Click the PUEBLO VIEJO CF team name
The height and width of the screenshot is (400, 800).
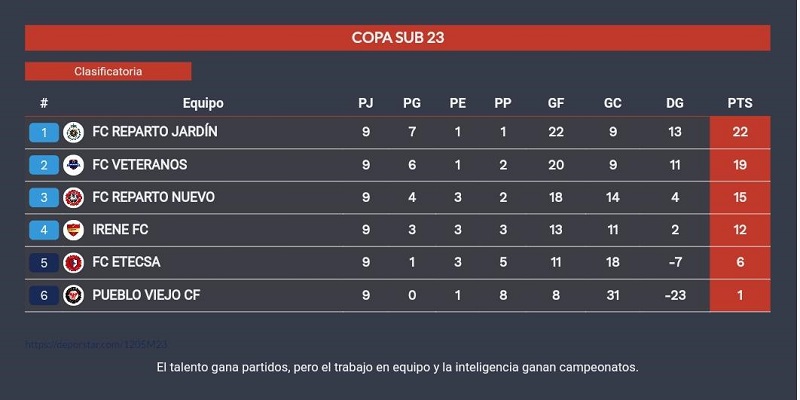151,295
